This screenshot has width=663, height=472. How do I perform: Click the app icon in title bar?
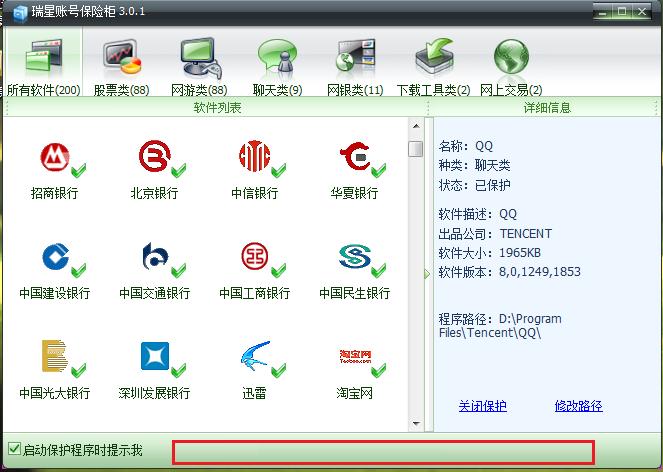coord(20,14)
